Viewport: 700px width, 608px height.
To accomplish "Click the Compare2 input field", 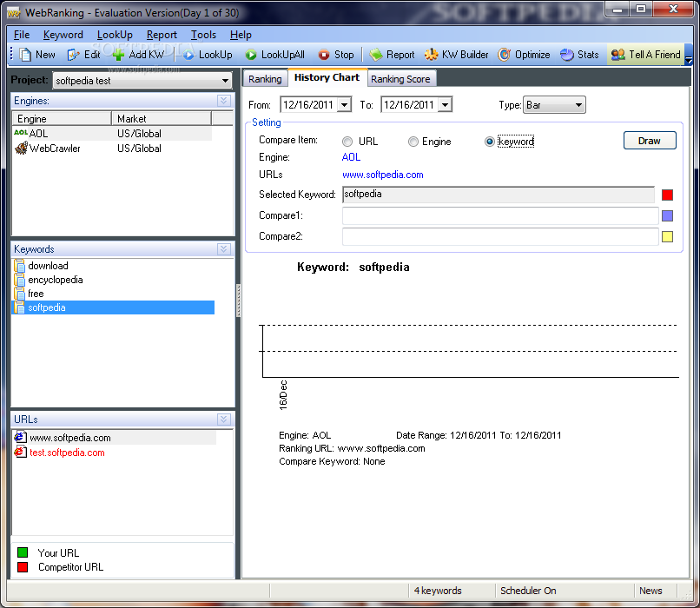I will (500, 236).
